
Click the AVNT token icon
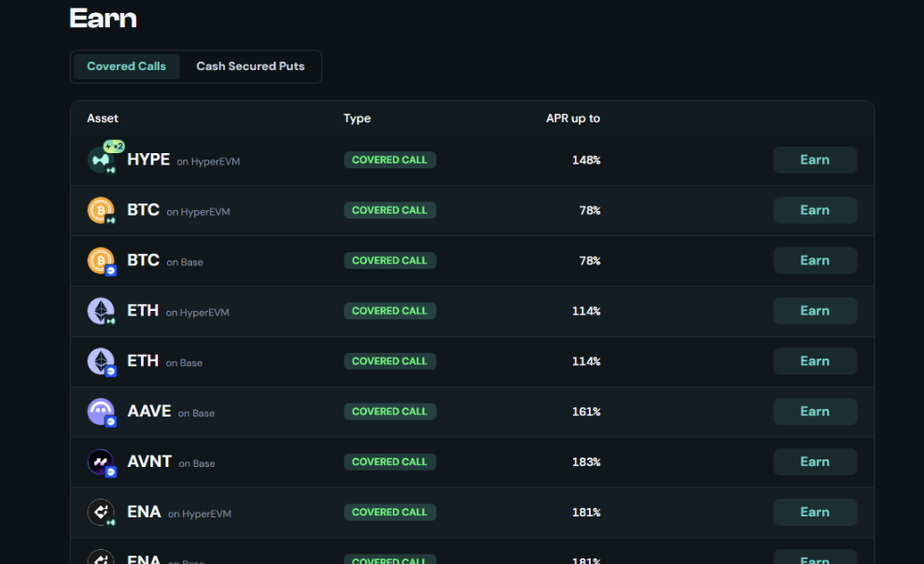pos(101,462)
